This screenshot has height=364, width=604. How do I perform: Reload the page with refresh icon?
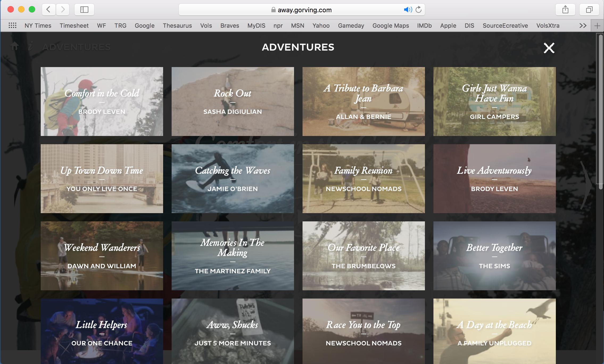pyautogui.click(x=419, y=10)
